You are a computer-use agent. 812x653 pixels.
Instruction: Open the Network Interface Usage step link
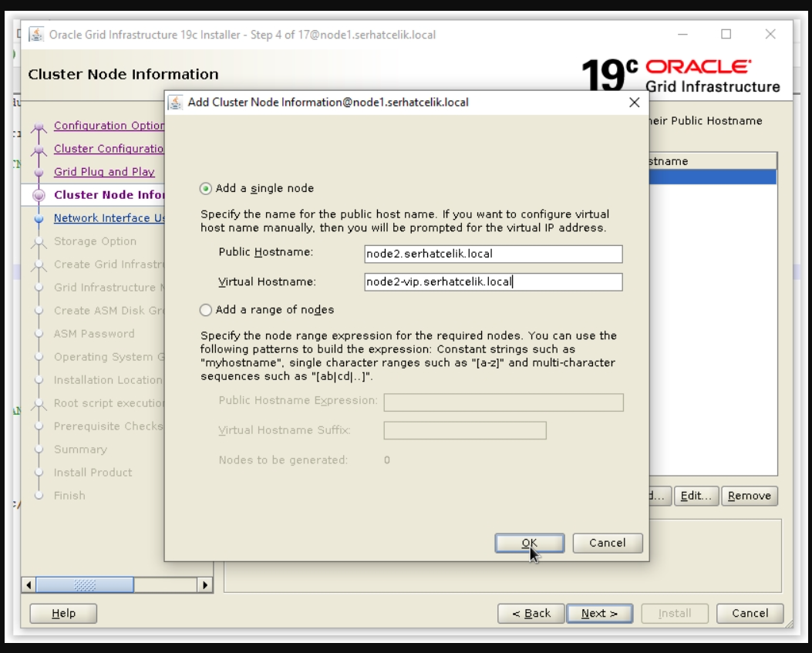[x=109, y=218]
